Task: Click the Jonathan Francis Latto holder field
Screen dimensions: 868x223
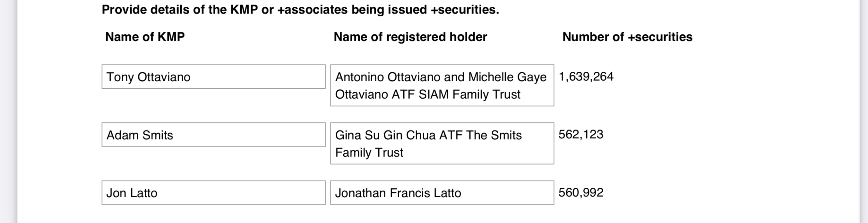Action: [442, 193]
